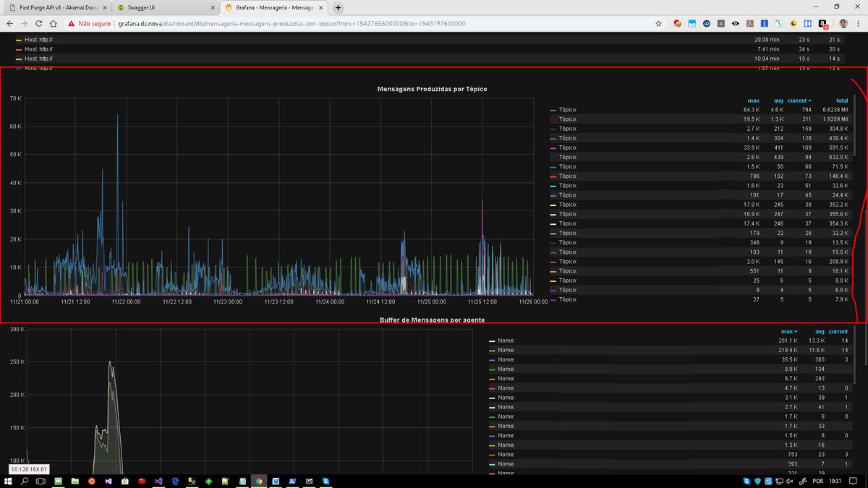Sort topic legend by max column

753,100
